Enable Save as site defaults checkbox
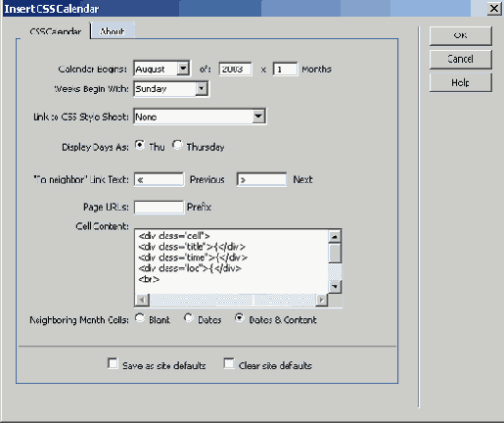 tap(113, 363)
